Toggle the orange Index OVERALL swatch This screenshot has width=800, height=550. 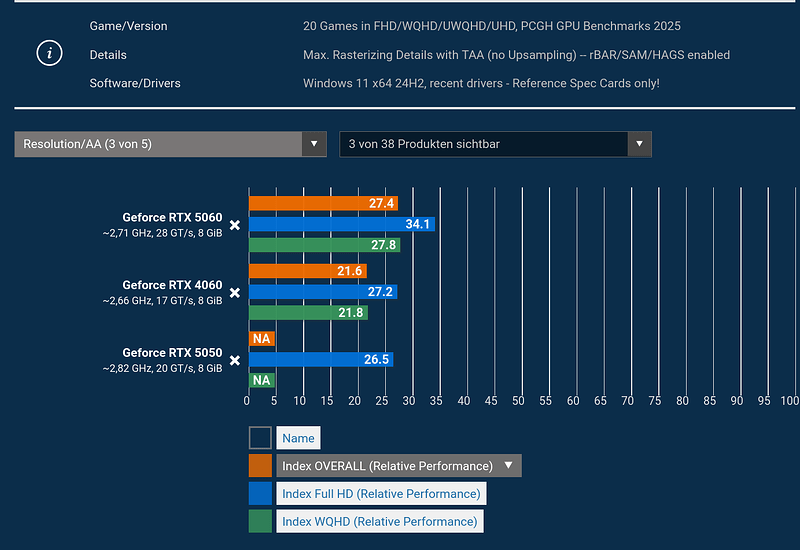[x=260, y=465]
